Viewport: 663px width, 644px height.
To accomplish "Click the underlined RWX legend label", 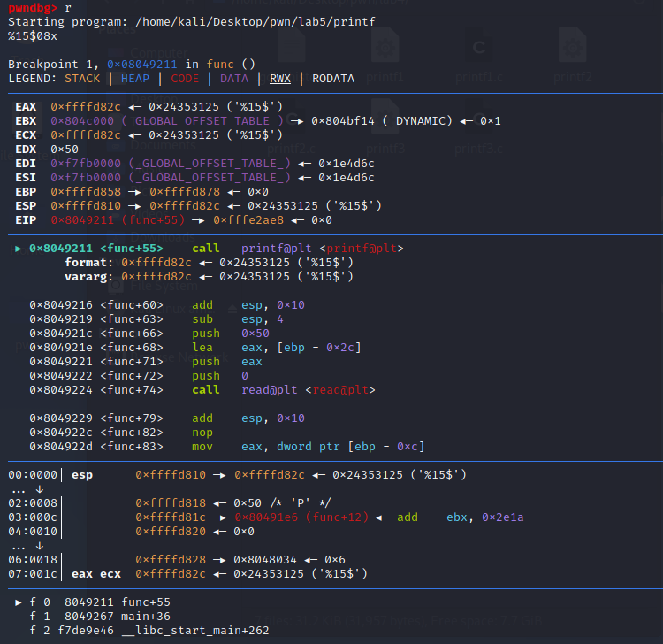I will point(280,79).
